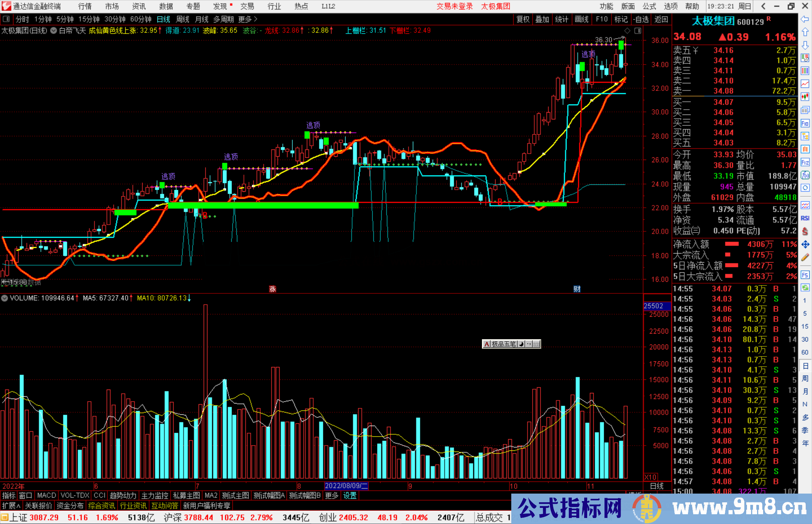Click the red line-chart sidebar icon
Viewport: 812px width, 524px height.
[x=805, y=83]
